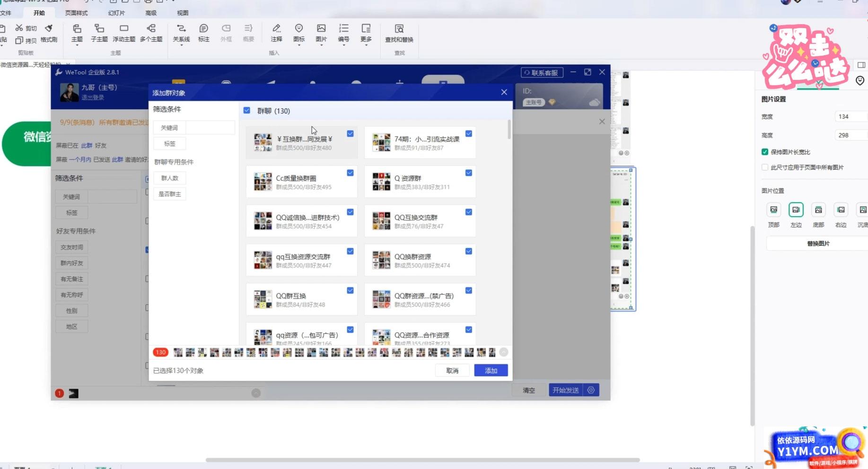
Task: Select the QQ换群资源 group card
Action: pos(420,260)
